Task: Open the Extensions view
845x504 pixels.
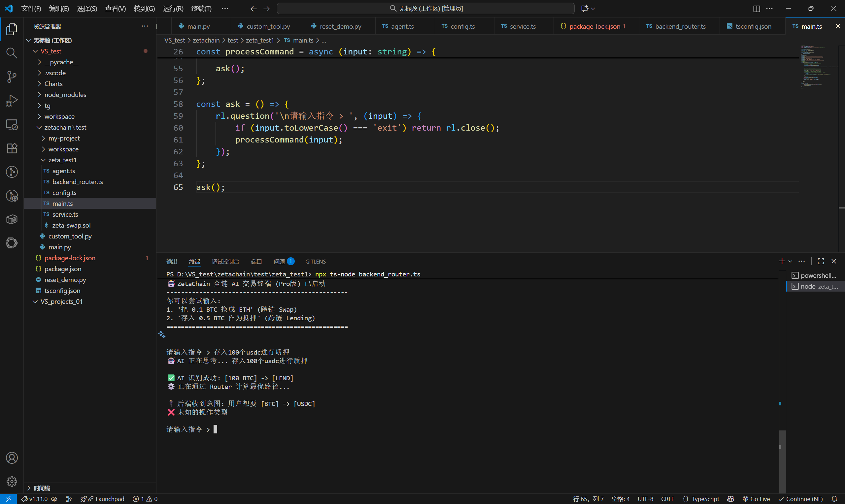Action: (12, 148)
